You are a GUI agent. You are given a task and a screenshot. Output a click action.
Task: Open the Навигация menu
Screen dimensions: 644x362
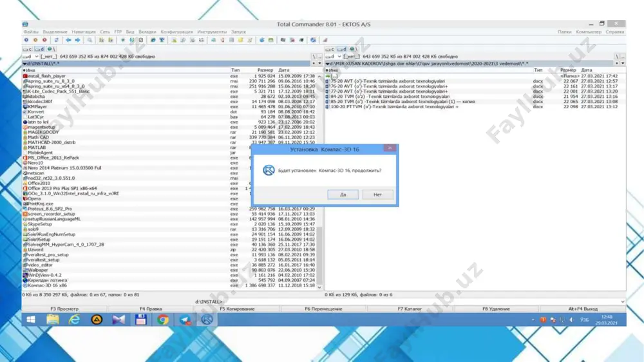[83, 32]
